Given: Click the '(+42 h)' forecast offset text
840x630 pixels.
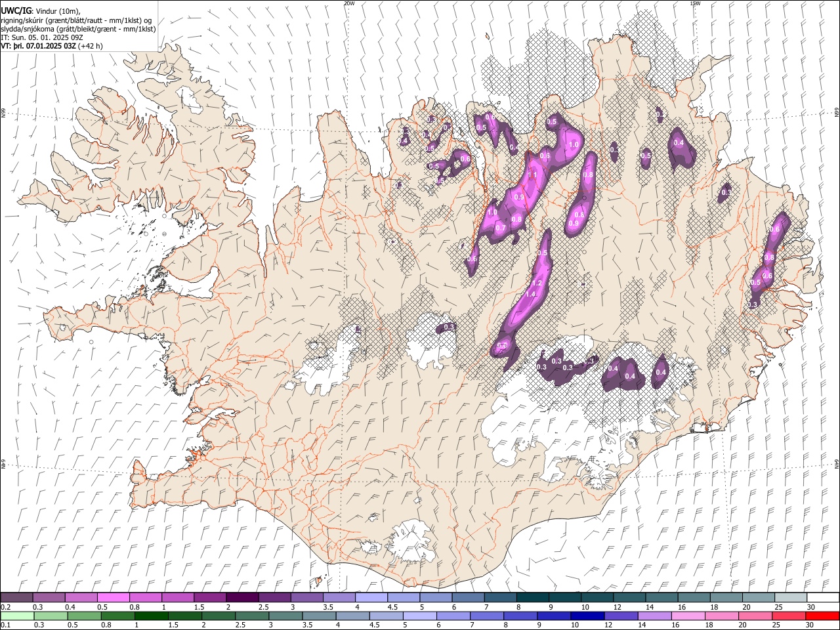Looking at the screenshot, I should tap(90, 46).
